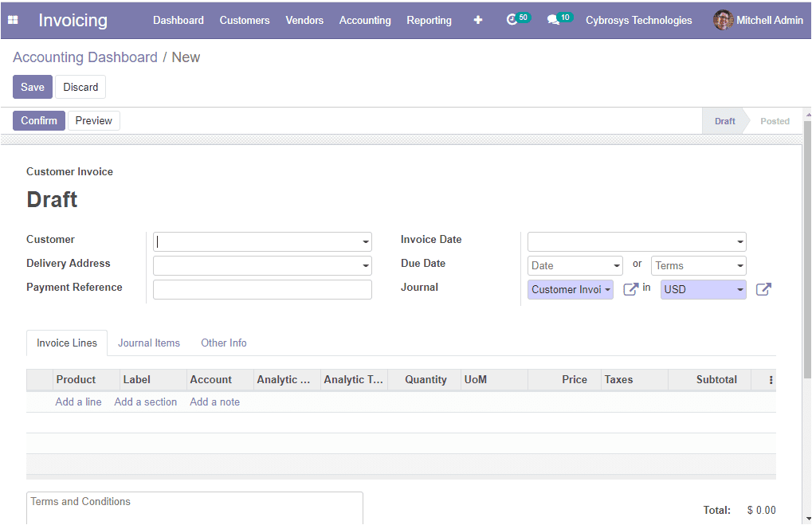Open the Accounting menu
The width and height of the screenshot is (812, 525).
pyautogui.click(x=365, y=20)
